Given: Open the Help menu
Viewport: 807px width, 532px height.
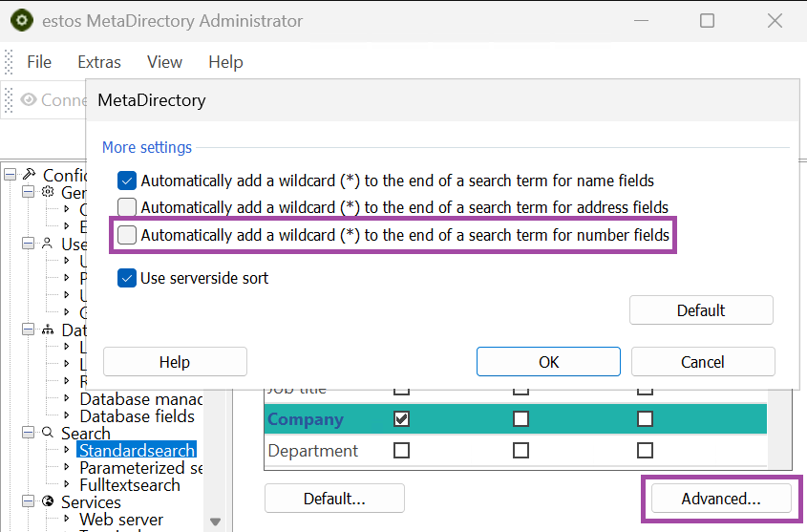Looking at the screenshot, I should click(226, 62).
